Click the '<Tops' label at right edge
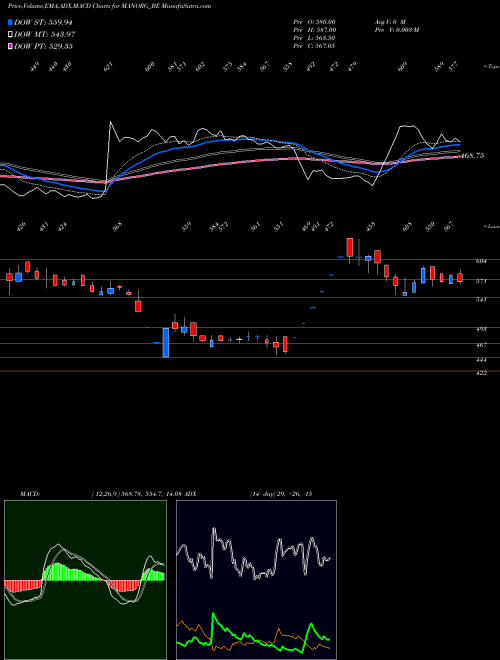Screen dimensions: 500x660 coord(491,67)
